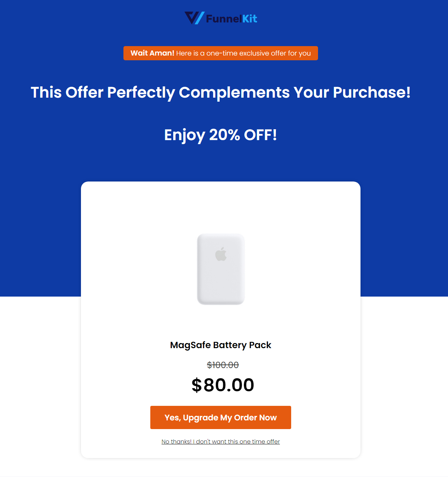The image size is (448, 477).
Task: Click the word Purchase! in the headline
Action: pos(372,92)
